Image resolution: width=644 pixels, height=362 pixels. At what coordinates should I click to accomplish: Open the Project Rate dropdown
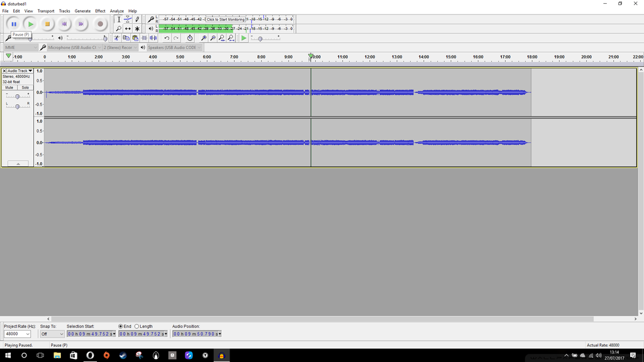pos(17,334)
